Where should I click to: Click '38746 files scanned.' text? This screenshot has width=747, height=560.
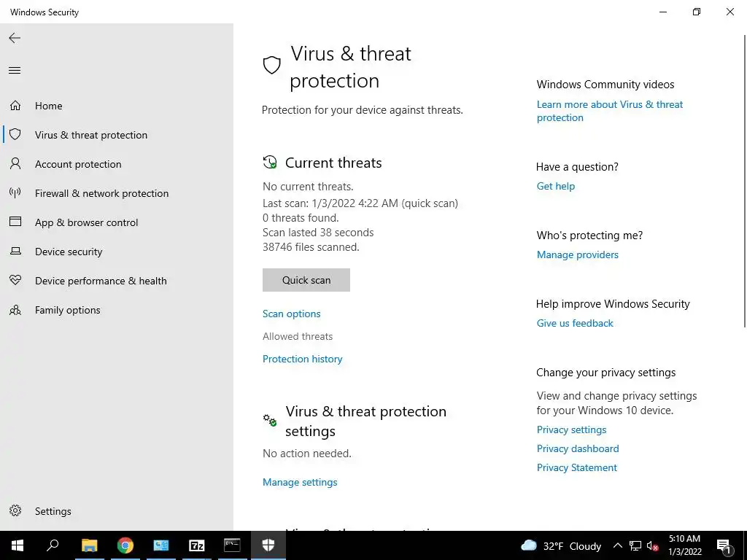click(311, 247)
